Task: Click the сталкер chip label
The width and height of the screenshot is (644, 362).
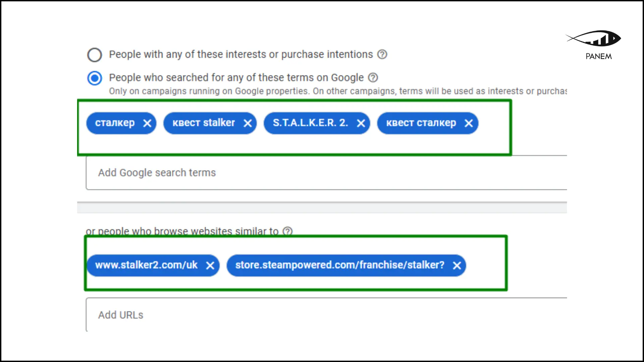Action: (115, 123)
